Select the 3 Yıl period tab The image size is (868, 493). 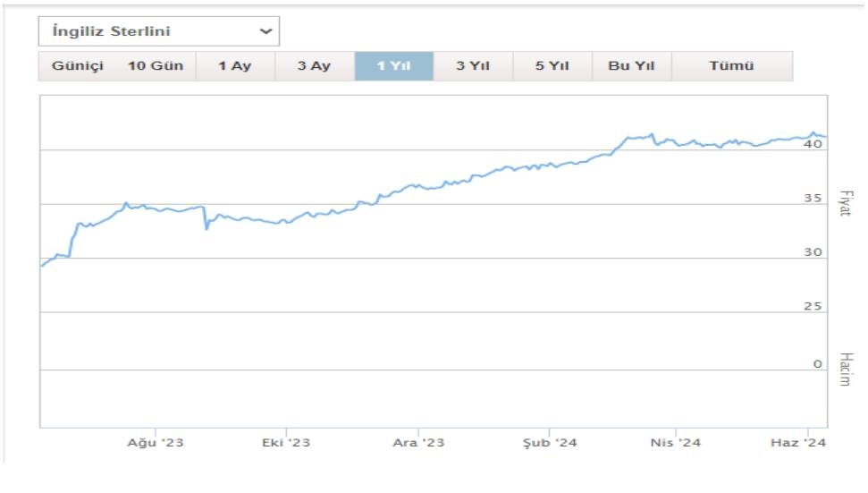(473, 66)
